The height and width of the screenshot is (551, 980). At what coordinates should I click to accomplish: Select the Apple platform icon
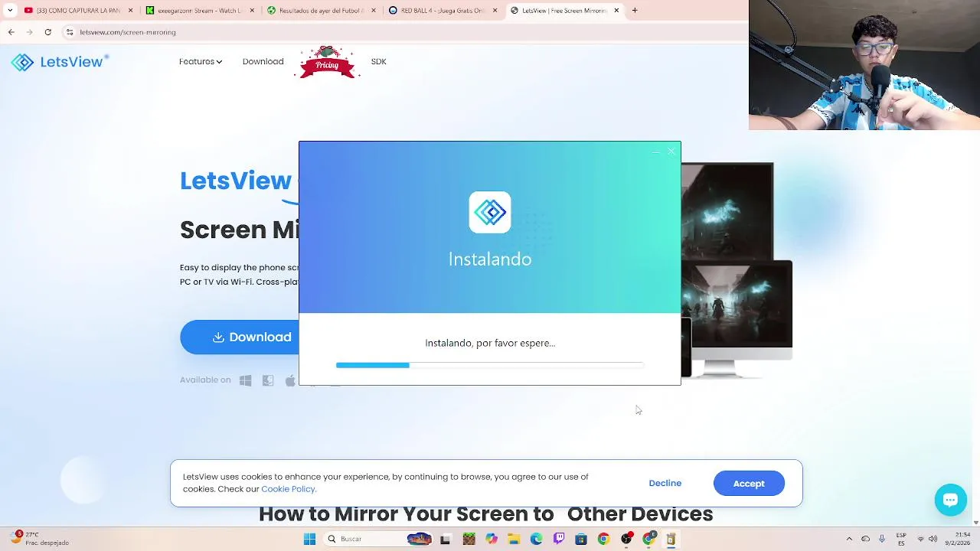(x=290, y=380)
